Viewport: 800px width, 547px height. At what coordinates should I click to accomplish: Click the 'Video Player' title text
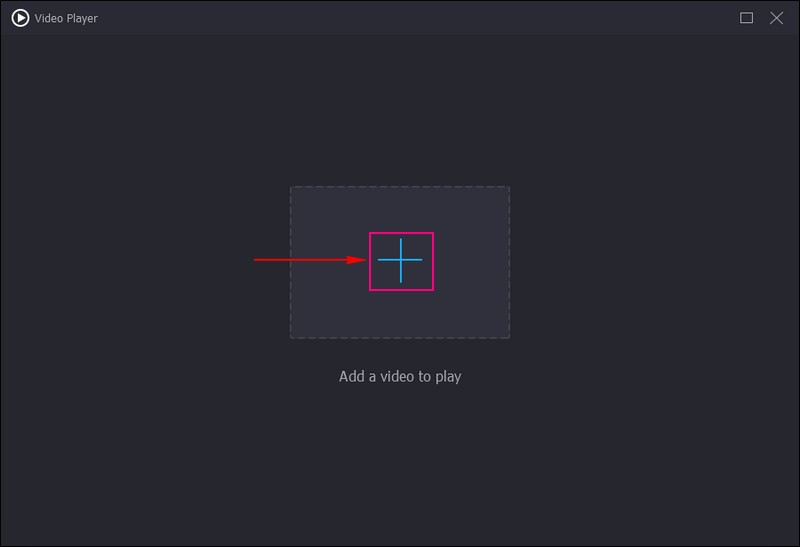coord(67,18)
